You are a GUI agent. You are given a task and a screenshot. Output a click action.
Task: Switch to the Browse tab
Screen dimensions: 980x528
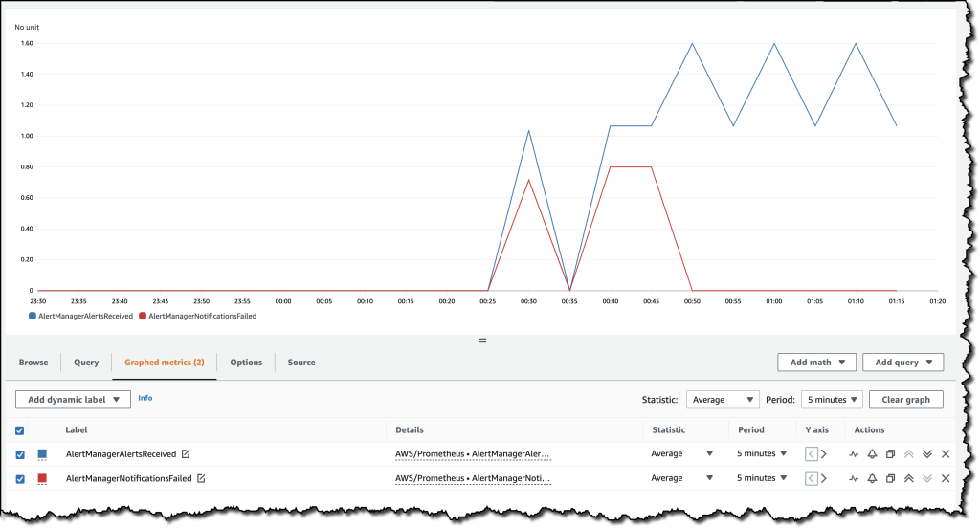coord(33,363)
